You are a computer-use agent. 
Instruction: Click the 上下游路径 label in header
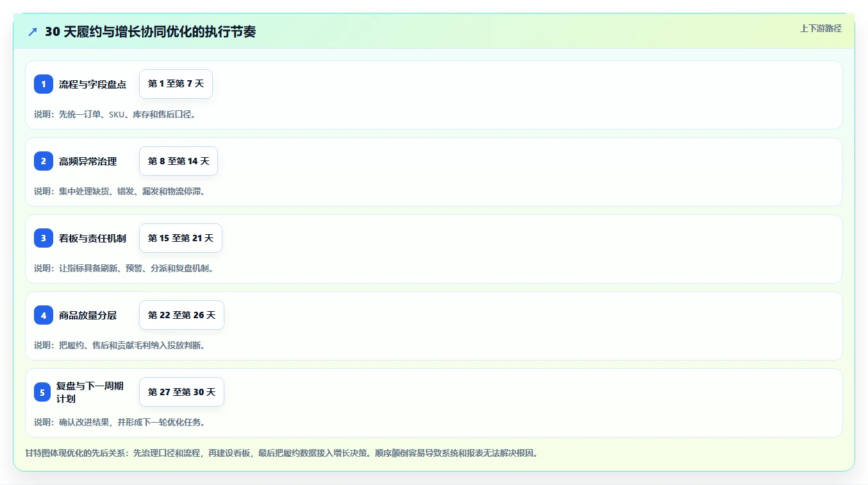pyautogui.click(x=821, y=28)
